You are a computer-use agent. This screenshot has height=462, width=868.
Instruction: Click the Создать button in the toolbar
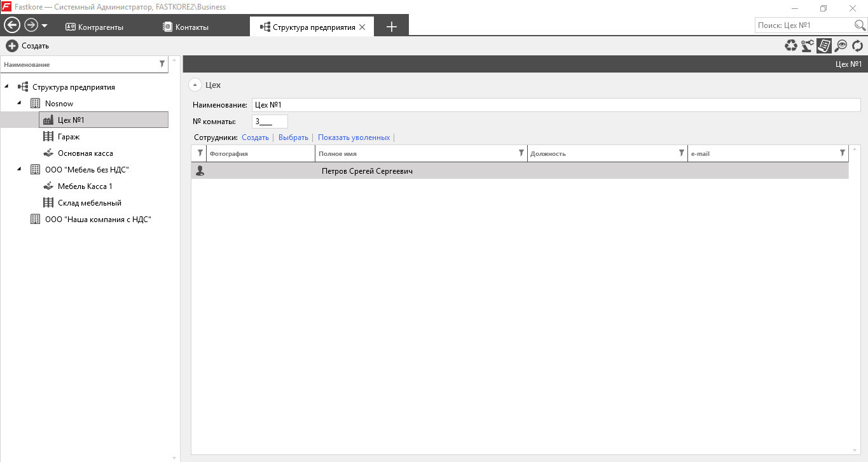click(x=28, y=46)
